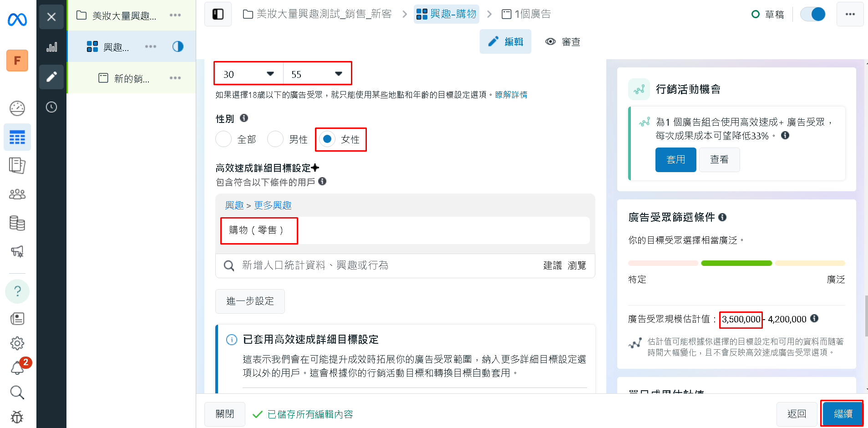
Task: Click the right panel scrollbar
Action: (866, 316)
